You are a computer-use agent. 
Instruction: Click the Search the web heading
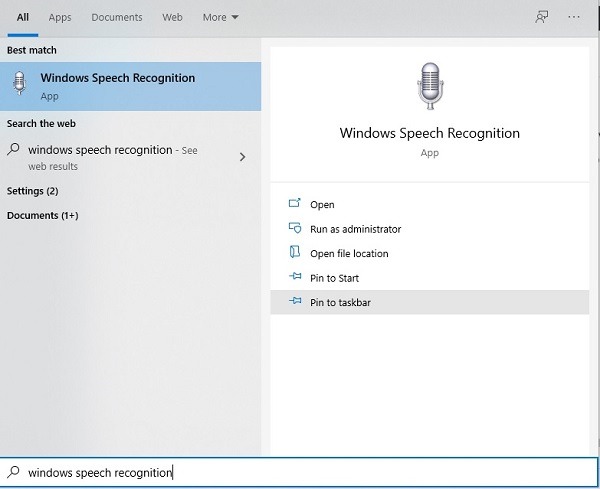tap(41, 124)
